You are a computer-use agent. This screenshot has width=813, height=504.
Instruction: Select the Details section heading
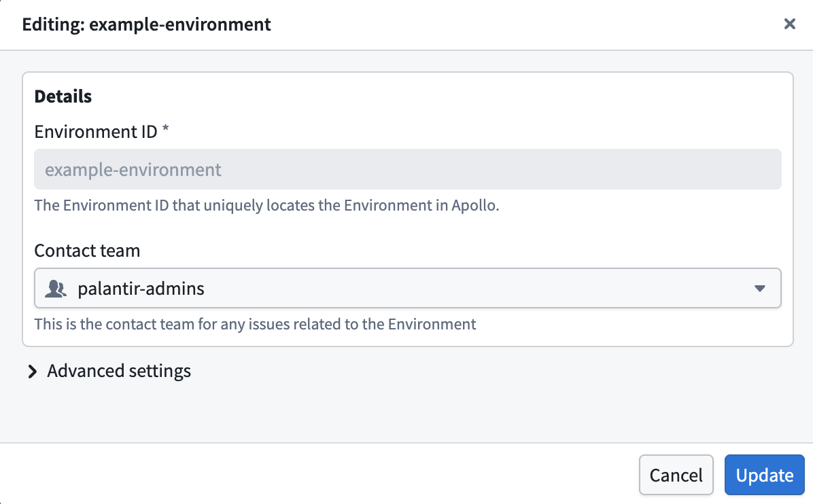click(x=63, y=96)
